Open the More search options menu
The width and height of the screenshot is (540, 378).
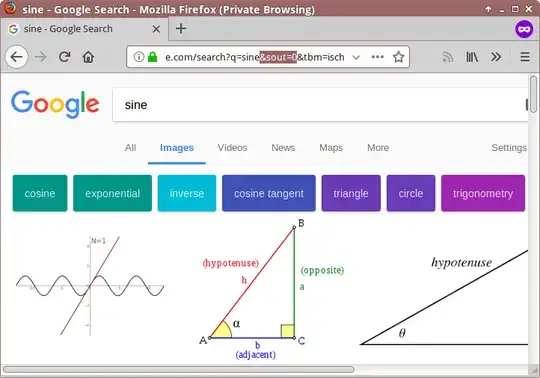point(378,148)
